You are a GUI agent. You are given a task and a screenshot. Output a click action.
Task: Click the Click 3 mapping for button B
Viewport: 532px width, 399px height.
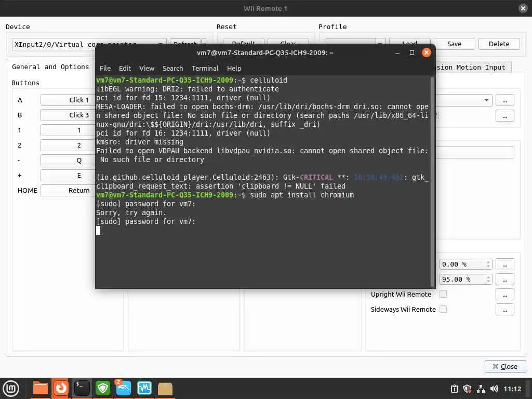click(68, 115)
